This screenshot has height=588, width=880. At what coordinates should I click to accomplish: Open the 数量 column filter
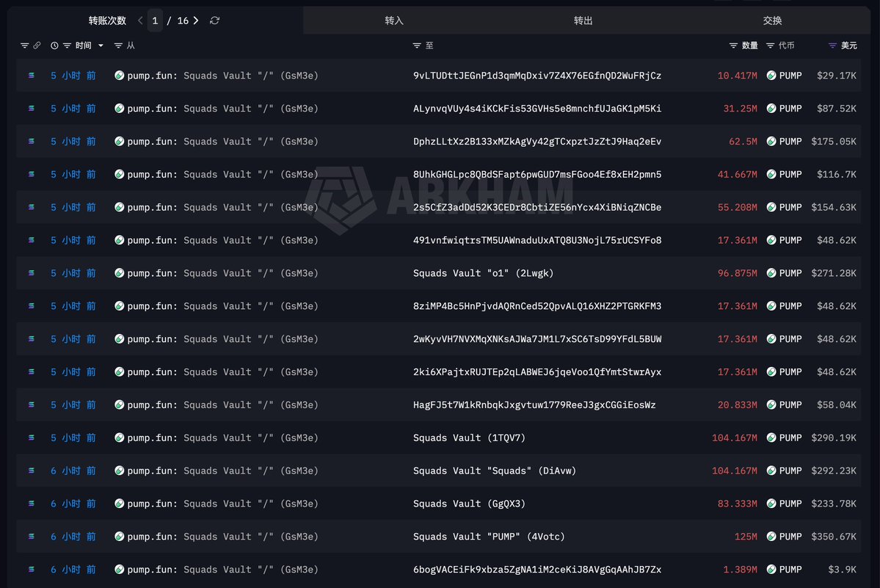(733, 46)
